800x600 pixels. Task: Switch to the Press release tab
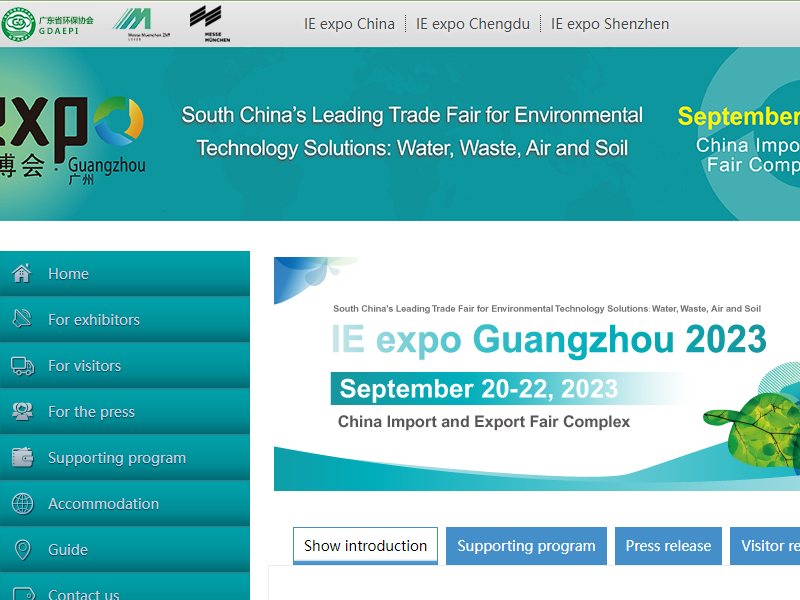668,546
